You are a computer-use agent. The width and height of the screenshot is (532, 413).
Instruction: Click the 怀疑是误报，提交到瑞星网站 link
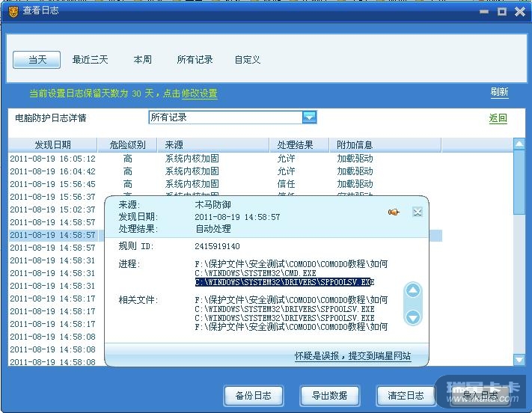point(352,356)
